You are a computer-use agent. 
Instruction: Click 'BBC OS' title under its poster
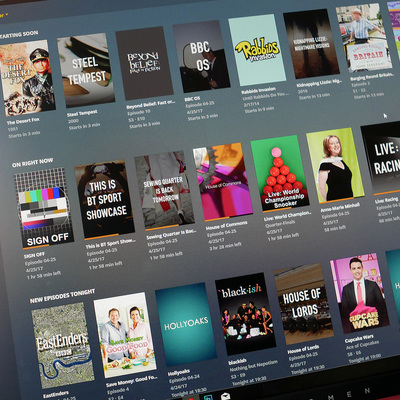[x=192, y=99]
